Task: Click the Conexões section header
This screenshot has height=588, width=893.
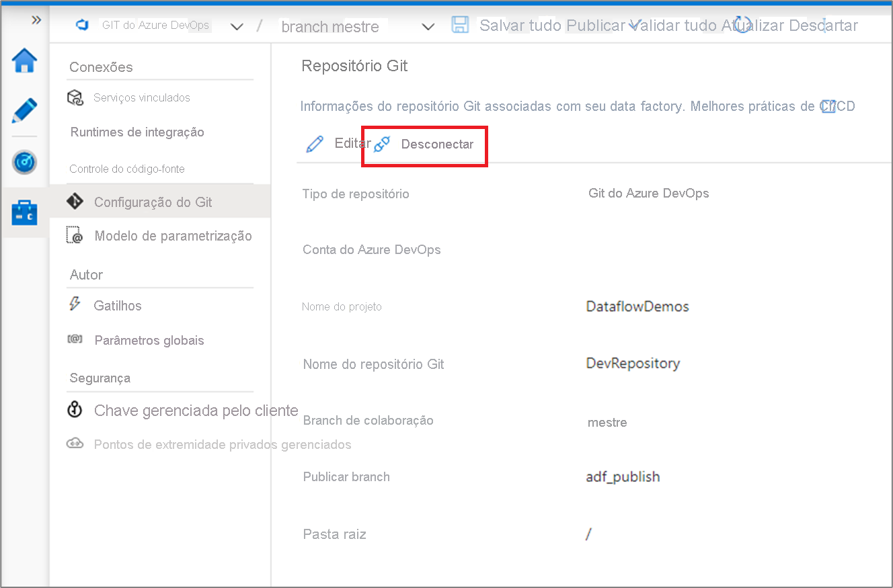Action: pyautogui.click(x=102, y=67)
